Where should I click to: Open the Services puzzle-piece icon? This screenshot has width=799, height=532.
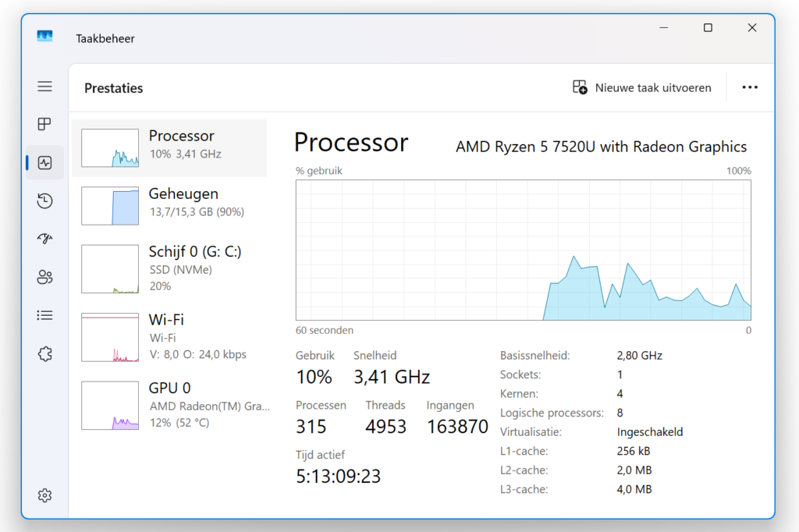click(x=44, y=353)
